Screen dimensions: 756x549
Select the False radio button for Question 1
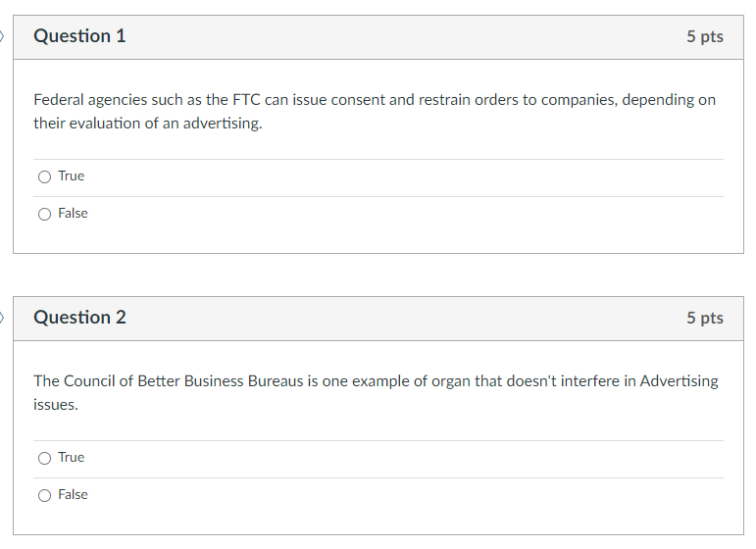(x=44, y=214)
